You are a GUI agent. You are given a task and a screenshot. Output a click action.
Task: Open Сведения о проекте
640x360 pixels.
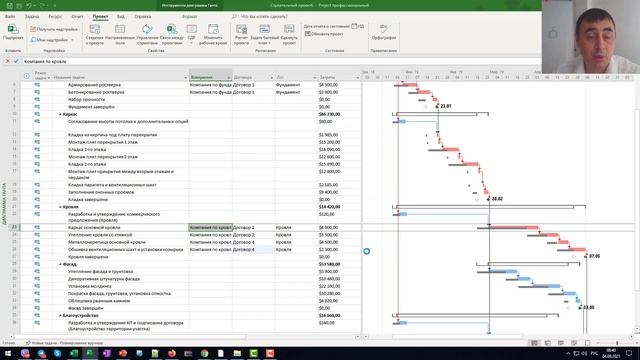tap(95, 34)
